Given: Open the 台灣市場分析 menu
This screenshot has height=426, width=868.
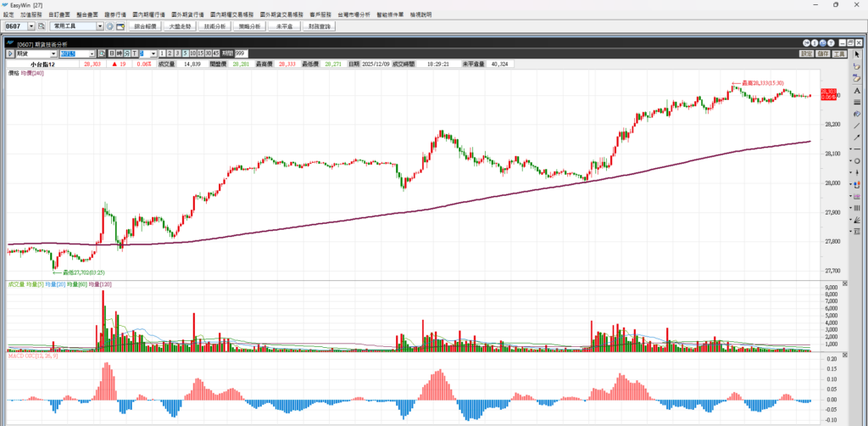Looking at the screenshot, I should point(353,15).
